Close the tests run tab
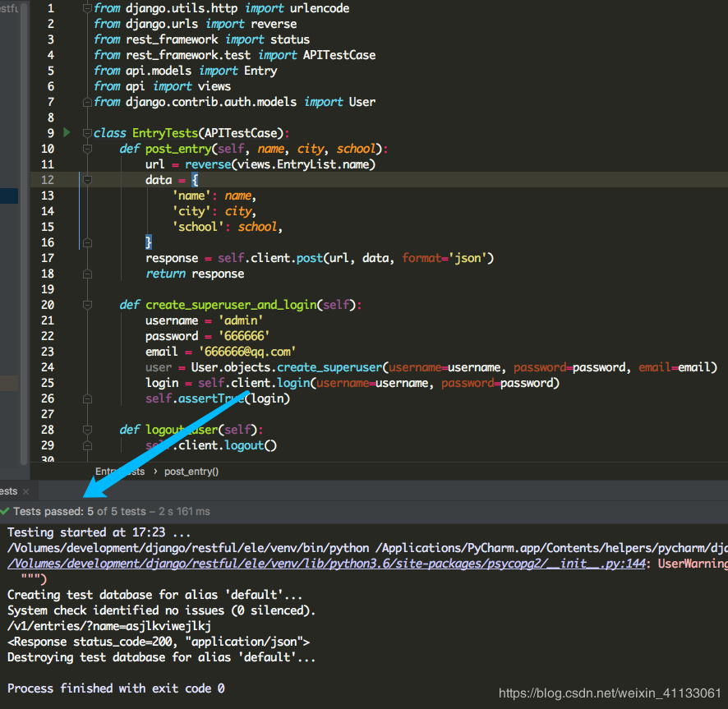This screenshot has height=709, width=728. tap(26, 492)
